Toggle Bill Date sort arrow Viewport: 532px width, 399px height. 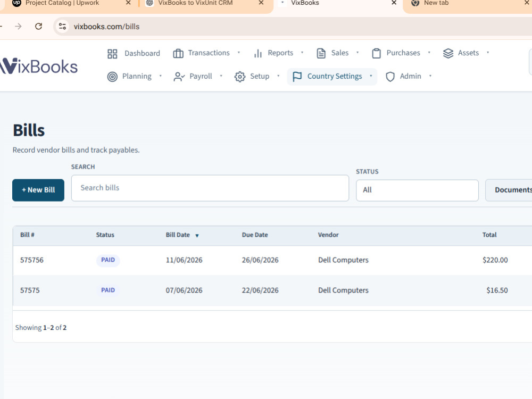pos(197,236)
